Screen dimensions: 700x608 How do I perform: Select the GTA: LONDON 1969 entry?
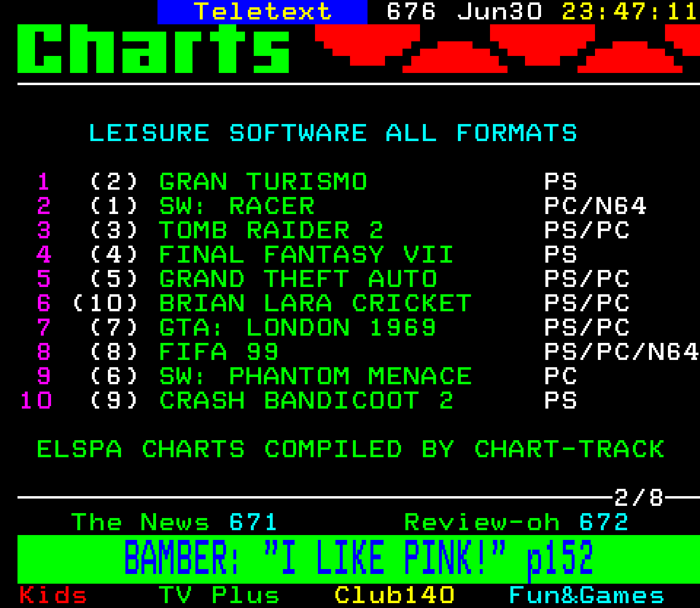297,328
